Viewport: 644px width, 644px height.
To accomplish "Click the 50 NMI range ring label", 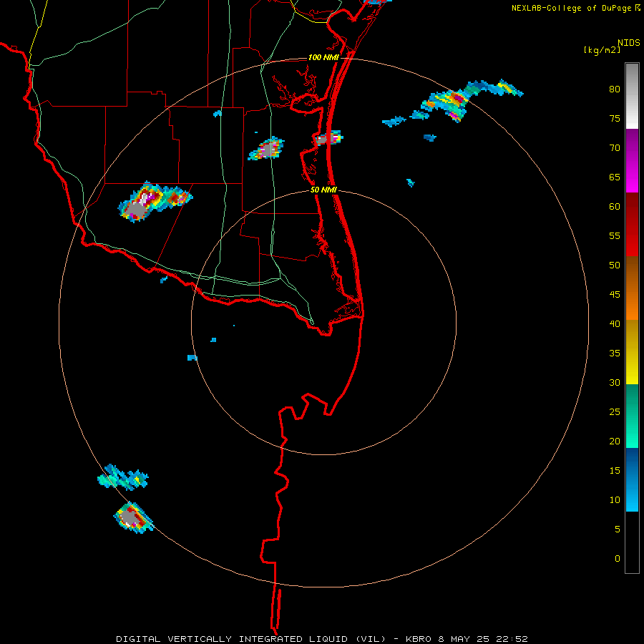I will (323, 190).
